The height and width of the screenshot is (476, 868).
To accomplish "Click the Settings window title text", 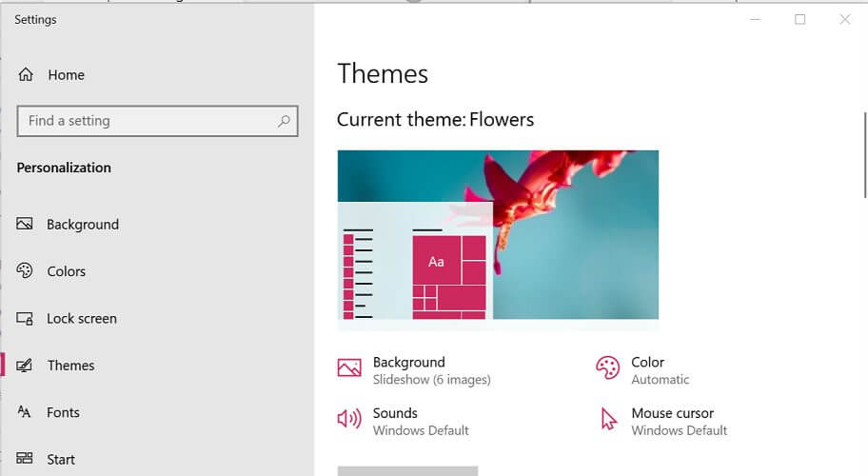I will click(35, 20).
